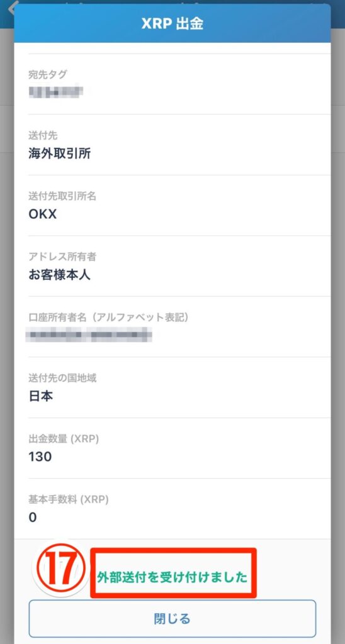Select the 130 withdrawal amount
The image size is (345, 644).
point(40,457)
